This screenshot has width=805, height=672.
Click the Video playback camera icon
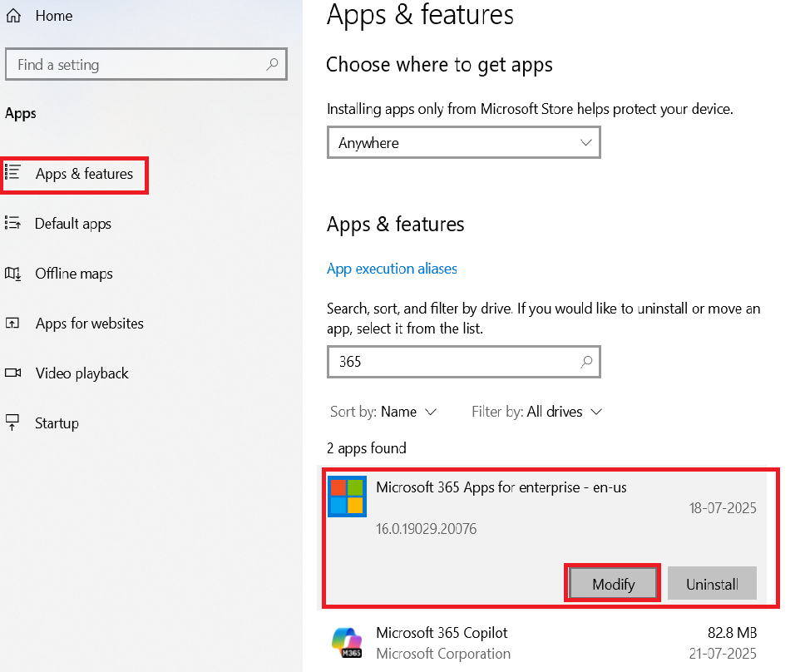tap(12, 373)
